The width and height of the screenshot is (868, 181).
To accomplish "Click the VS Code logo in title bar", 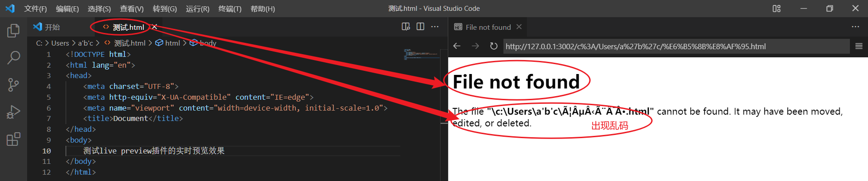I will click(x=10, y=9).
